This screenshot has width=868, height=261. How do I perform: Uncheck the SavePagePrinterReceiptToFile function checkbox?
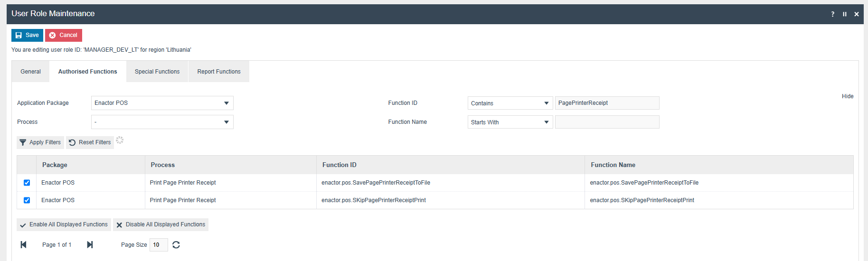27,183
